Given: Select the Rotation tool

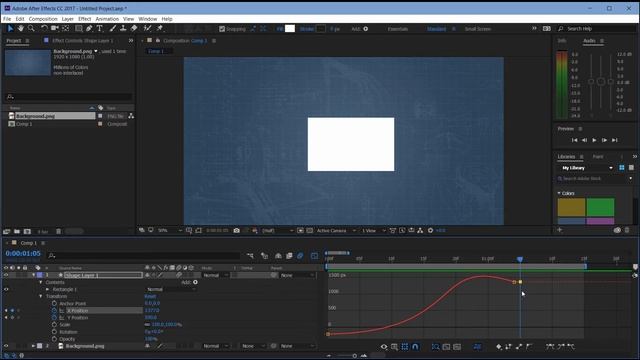Looking at the screenshot, I should (x=44, y=28).
